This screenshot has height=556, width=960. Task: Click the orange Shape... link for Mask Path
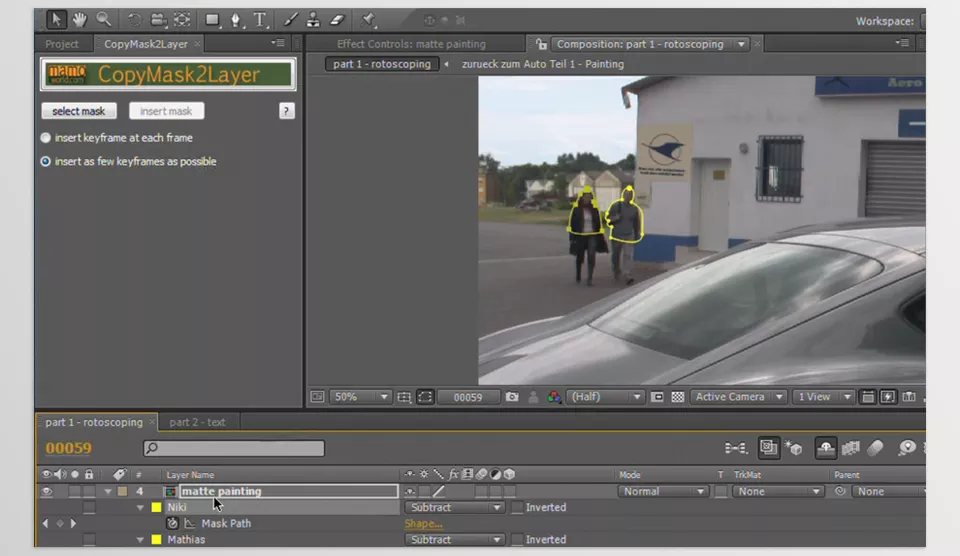[x=424, y=524]
